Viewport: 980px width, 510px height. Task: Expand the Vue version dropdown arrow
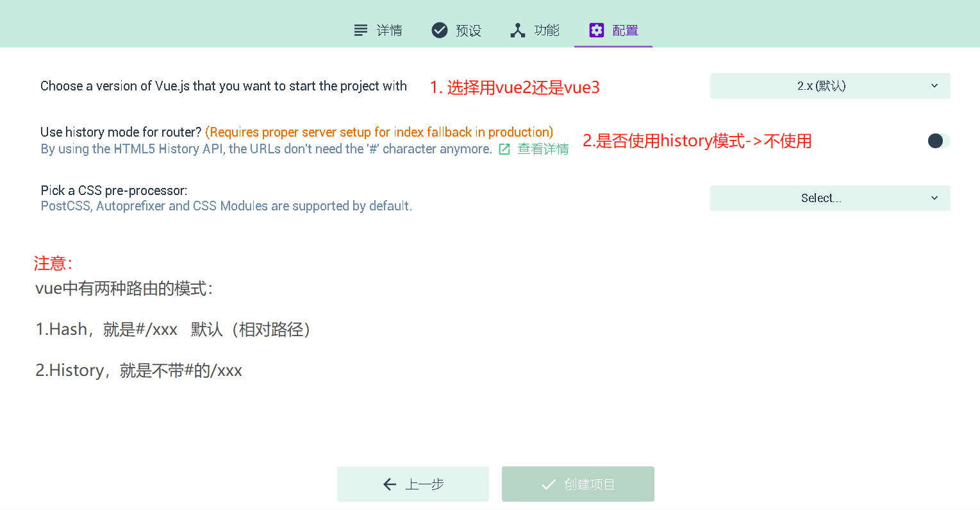point(934,86)
